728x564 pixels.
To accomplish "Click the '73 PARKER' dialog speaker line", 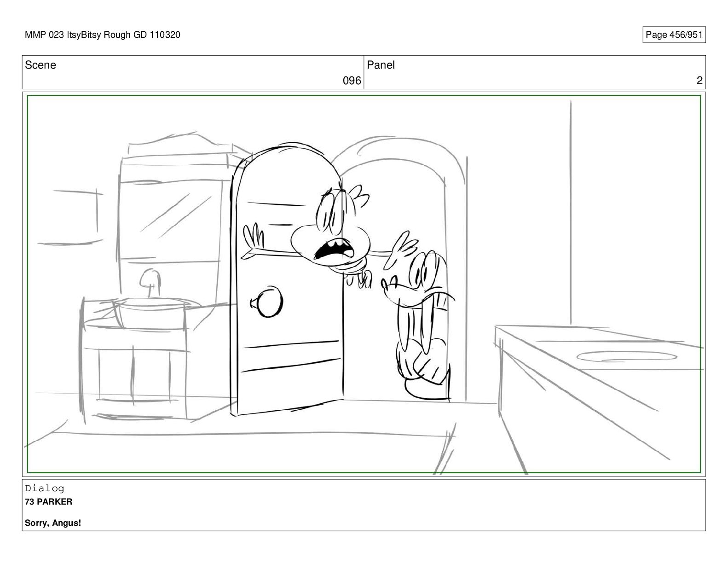I will click(x=48, y=501).
